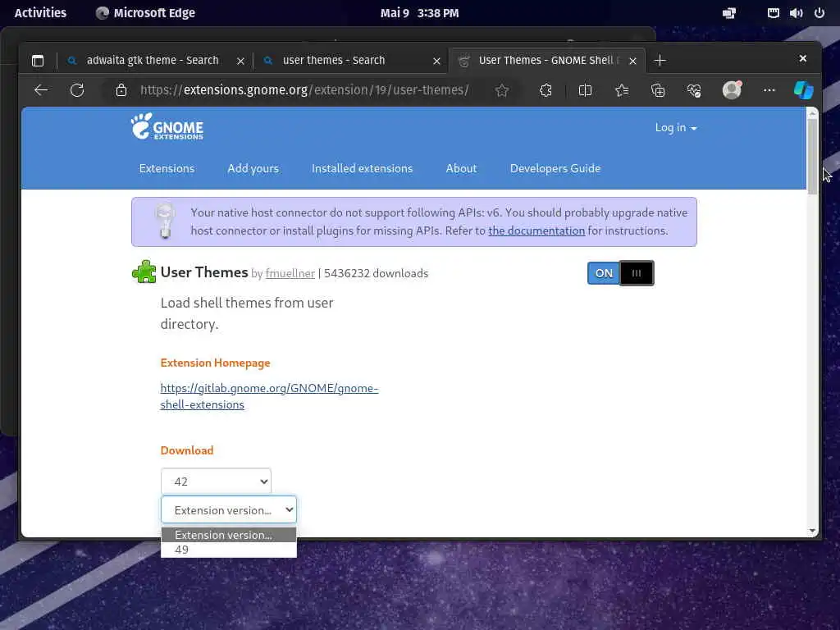
Task: Open the clock Mai 9 3:38 PM
Action: click(x=419, y=13)
